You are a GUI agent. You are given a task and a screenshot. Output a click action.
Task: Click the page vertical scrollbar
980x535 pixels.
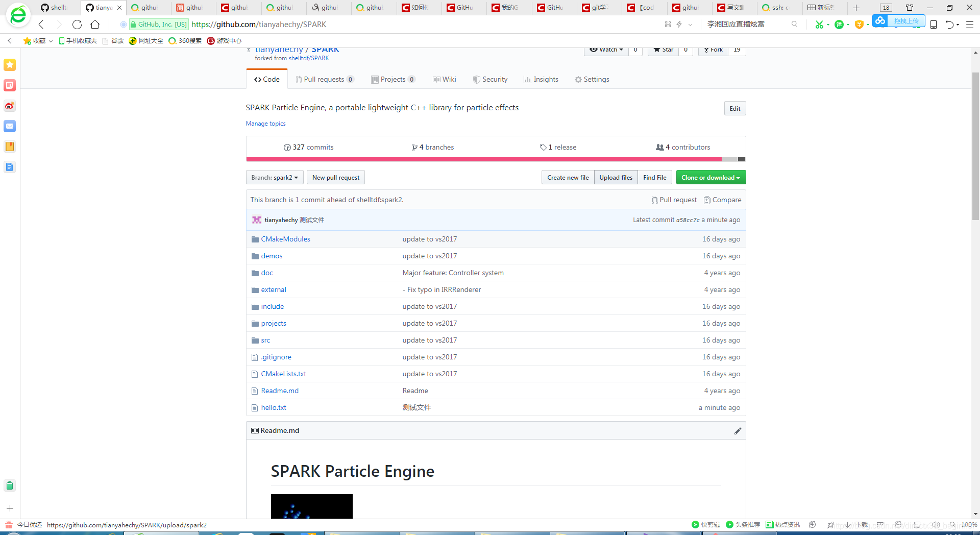975,146
